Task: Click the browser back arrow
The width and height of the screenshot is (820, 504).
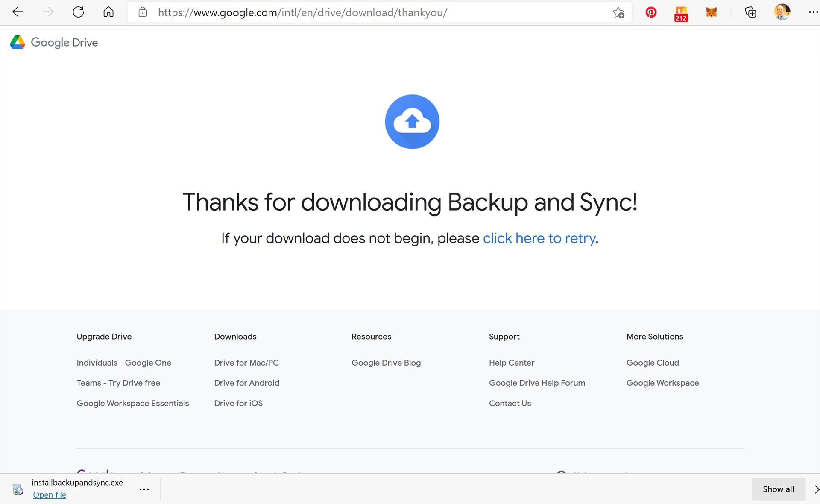Action: (x=18, y=12)
